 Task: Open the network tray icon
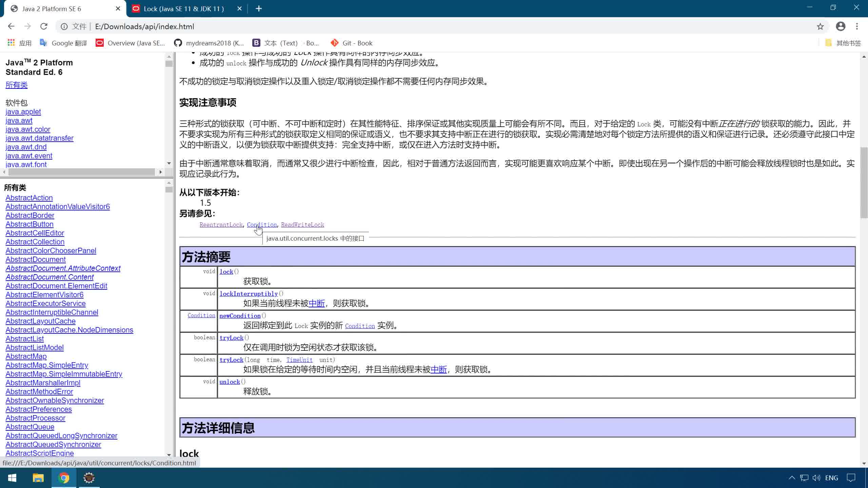pyautogui.click(x=804, y=478)
